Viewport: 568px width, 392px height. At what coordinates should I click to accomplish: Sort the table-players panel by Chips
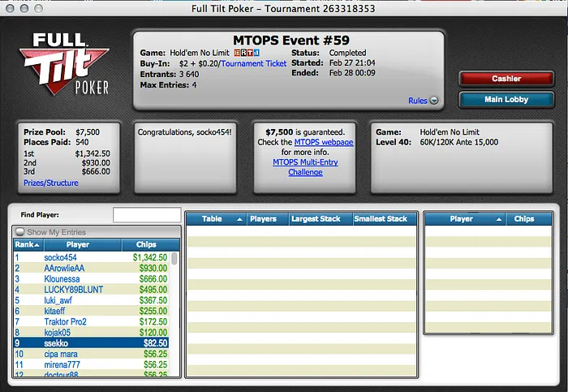point(528,219)
